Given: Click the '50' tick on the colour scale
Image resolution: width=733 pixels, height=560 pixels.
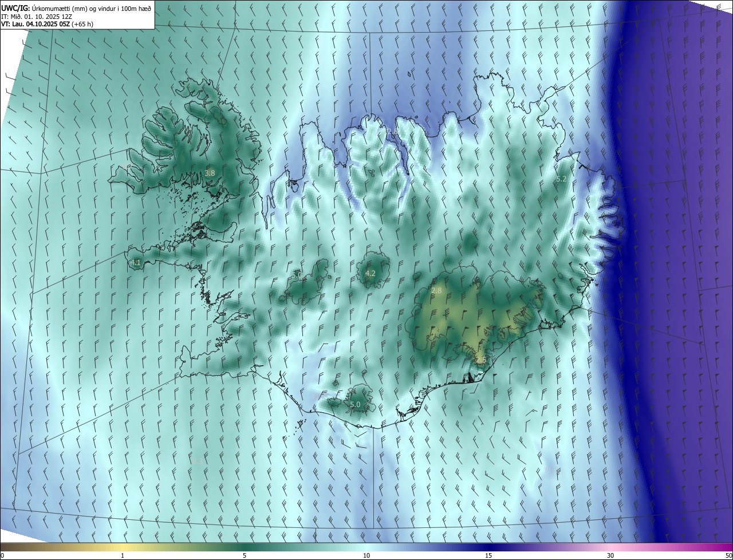Looking at the screenshot, I should click(x=728, y=555).
